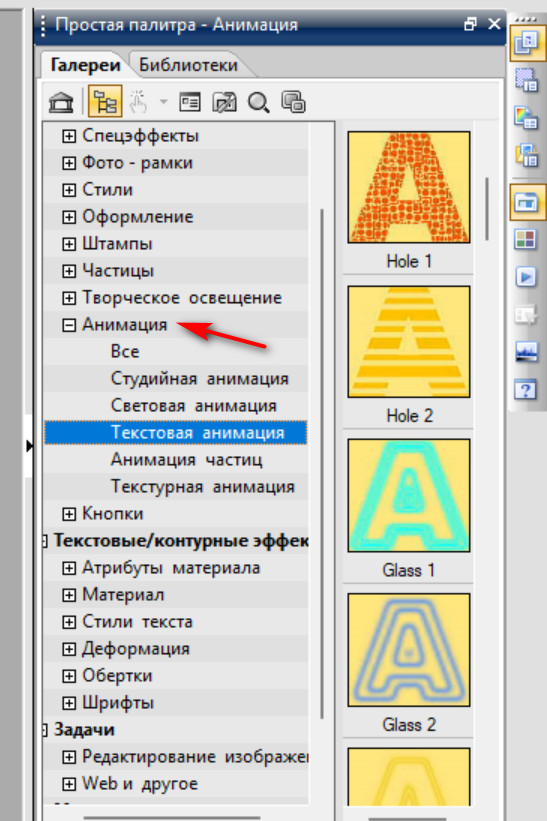Screen dimensions: 547x821
Task: Expand the Web и другое node
Action: pos(69,784)
